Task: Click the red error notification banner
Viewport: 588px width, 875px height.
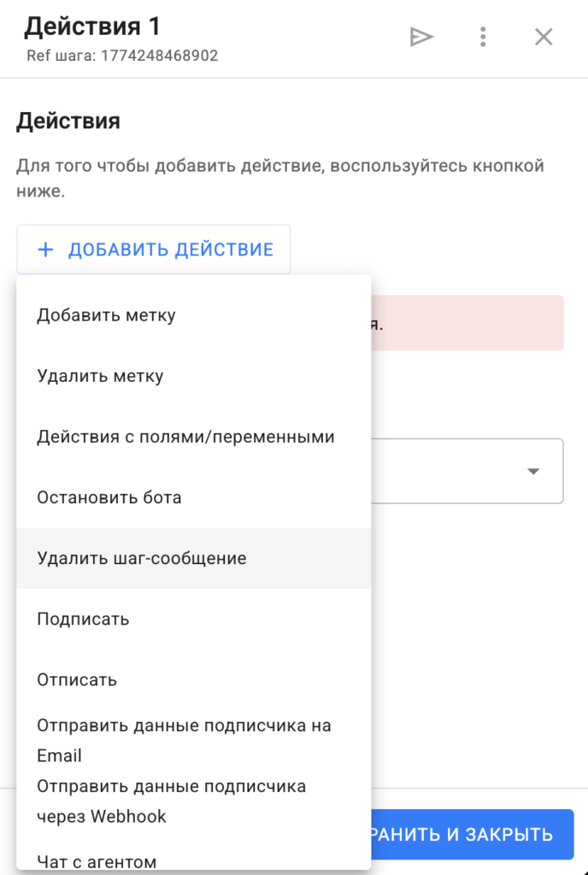Action: point(468,323)
